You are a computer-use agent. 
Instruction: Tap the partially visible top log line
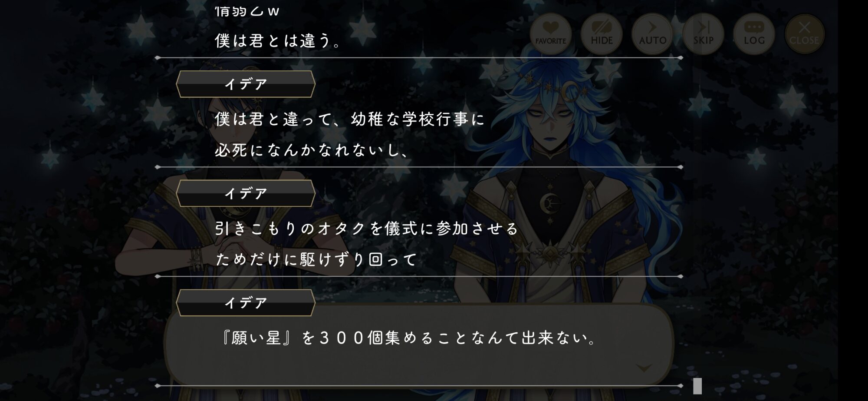click(x=247, y=11)
